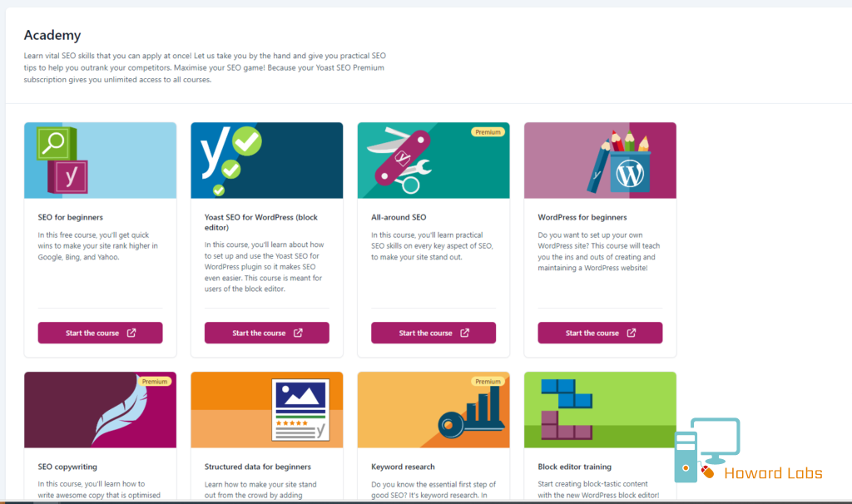The image size is (852, 504).
Task: Click the Premium badge on SEO copywriting
Action: pyautogui.click(x=154, y=382)
